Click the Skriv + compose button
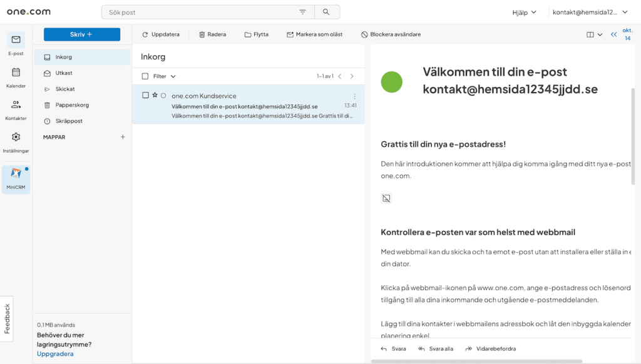 [82, 34]
